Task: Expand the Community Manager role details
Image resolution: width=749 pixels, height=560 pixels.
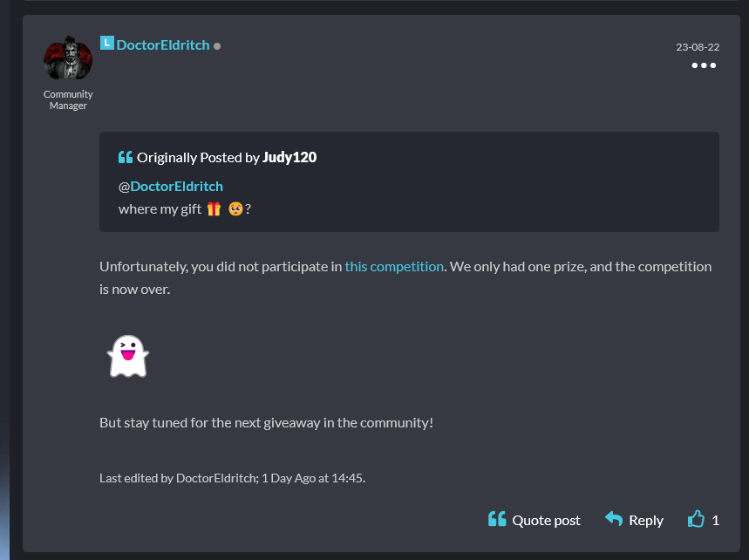Action: point(68,99)
